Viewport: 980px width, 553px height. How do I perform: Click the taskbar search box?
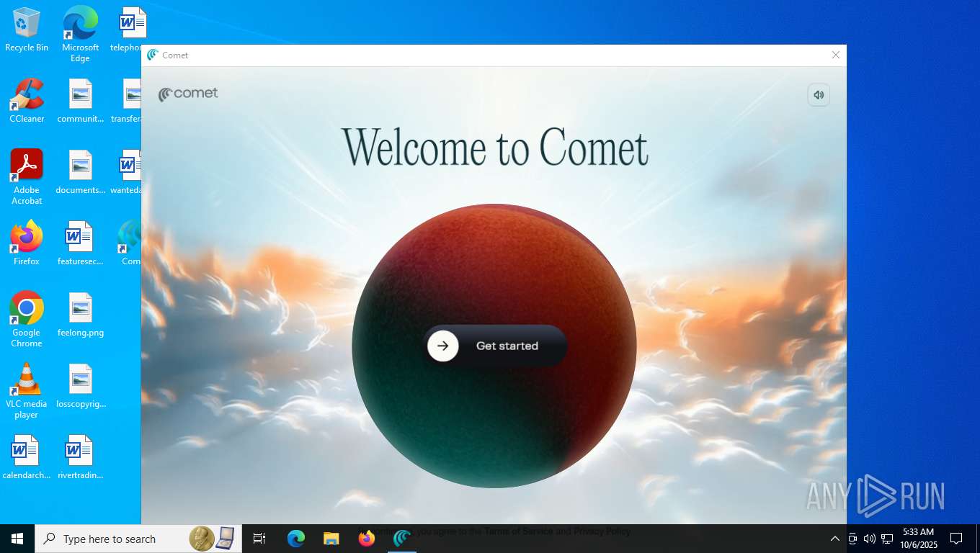[138, 539]
